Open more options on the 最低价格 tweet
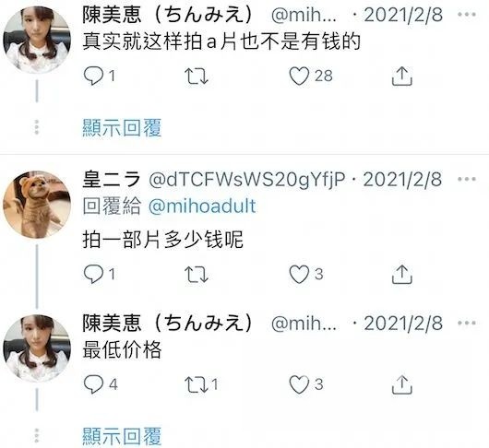Screen dimensions: 489x448 [467, 323]
